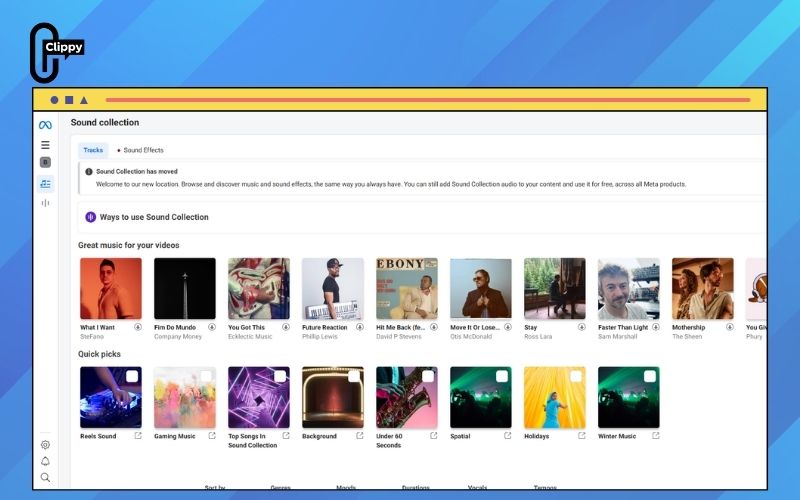Open the Winter Music label
The width and height of the screenshot is (800, 500).
[617, 436]
